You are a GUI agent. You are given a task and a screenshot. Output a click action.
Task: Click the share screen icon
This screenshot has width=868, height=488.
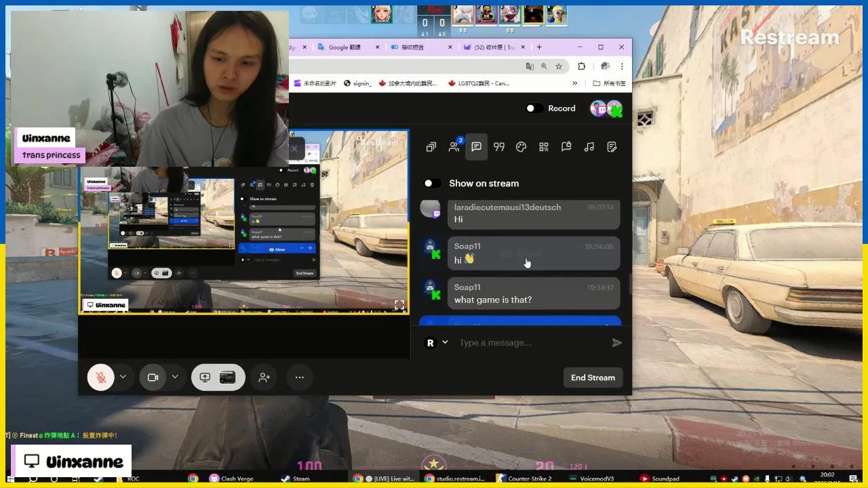click(205, 378)
